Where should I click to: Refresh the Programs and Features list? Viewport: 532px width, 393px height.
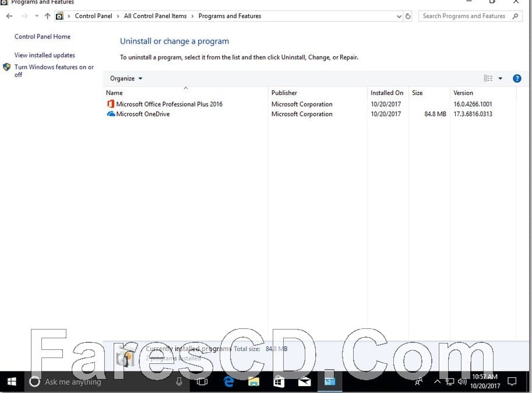click(408, 16)
